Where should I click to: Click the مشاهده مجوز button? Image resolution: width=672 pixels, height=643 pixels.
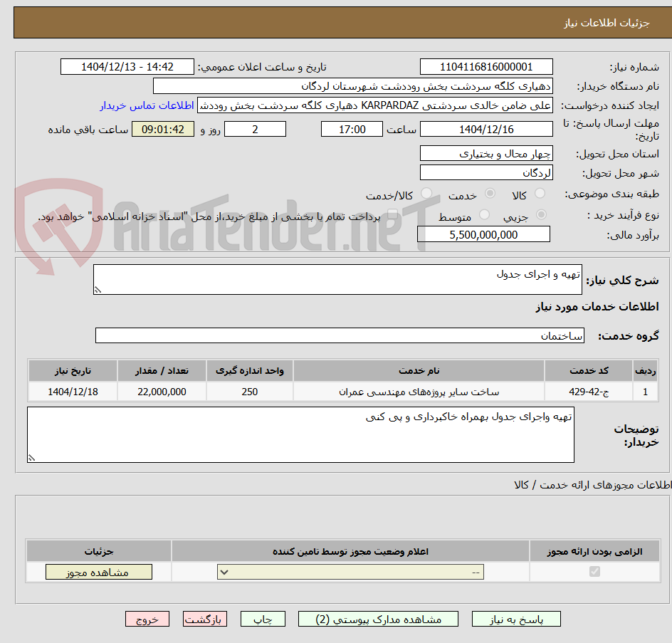pyautogui.click(x=98, y=572)
